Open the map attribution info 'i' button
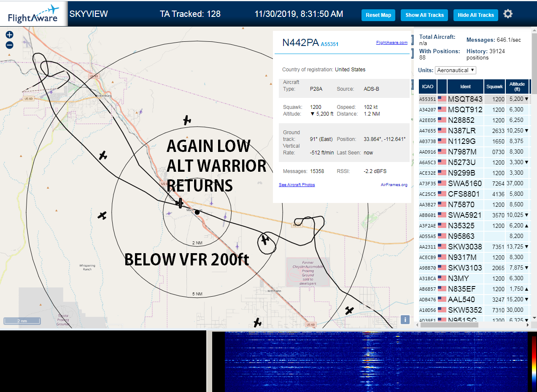537x392 pixels. point(405,319)
